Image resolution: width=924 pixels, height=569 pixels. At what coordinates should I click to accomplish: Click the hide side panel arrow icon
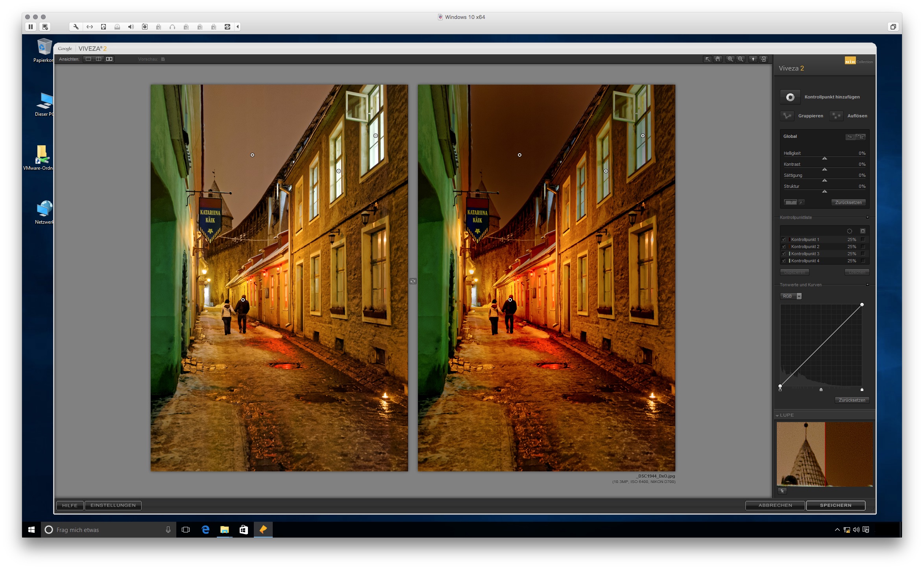763,59
